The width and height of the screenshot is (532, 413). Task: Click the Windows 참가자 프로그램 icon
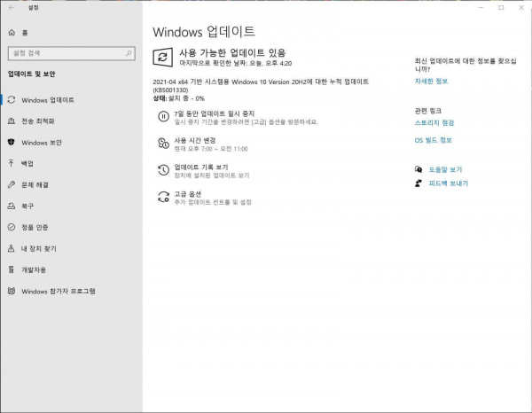point(12,291)
